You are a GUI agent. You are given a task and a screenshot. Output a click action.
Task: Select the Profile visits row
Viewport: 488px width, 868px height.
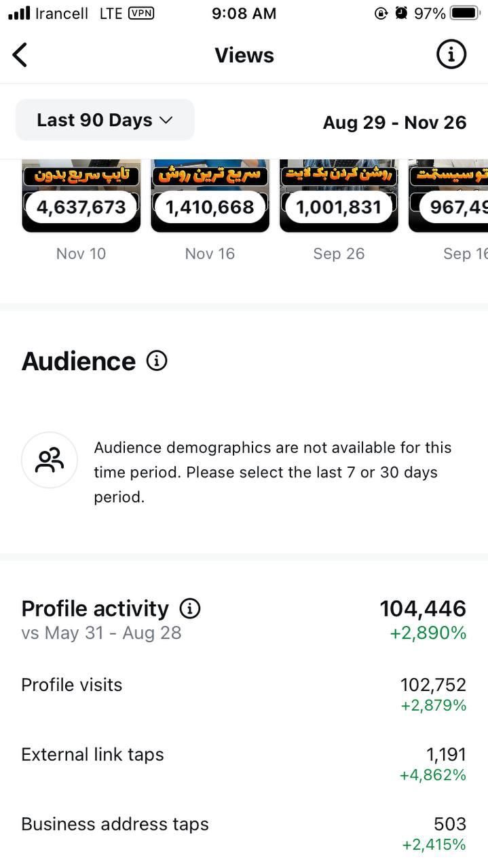click(x=244, y=694)
